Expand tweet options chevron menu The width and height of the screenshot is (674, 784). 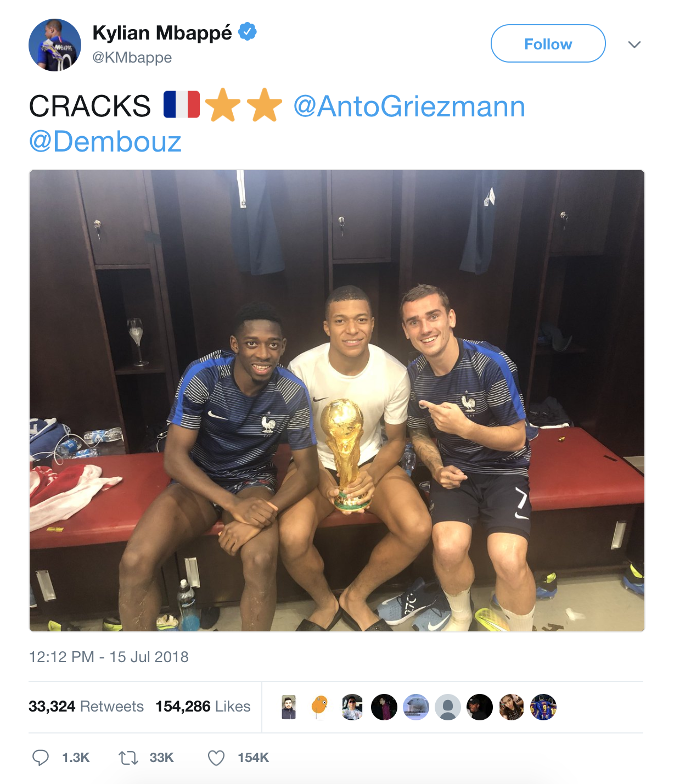(x=634, y=44)
